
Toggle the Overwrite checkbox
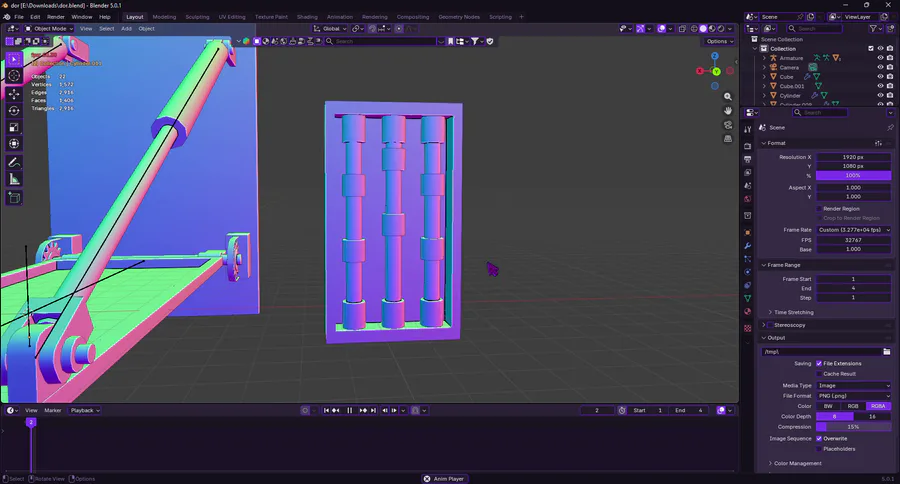coord(819,439)
